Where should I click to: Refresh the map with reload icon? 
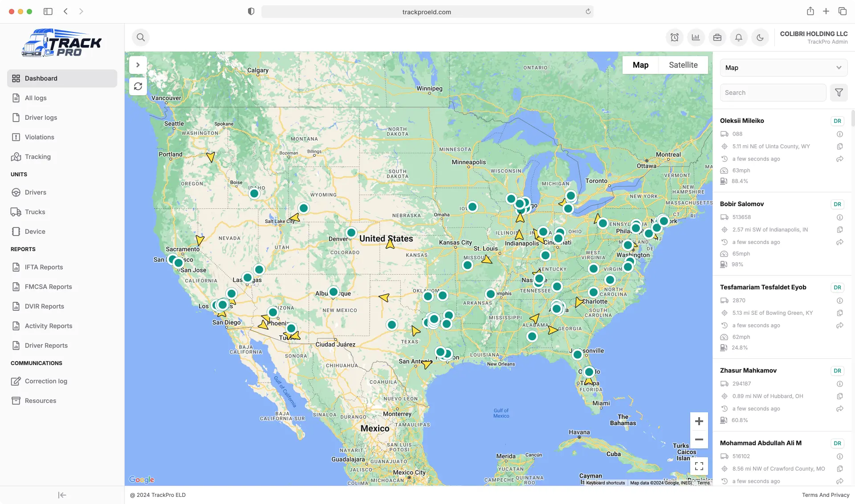point(138,86)
